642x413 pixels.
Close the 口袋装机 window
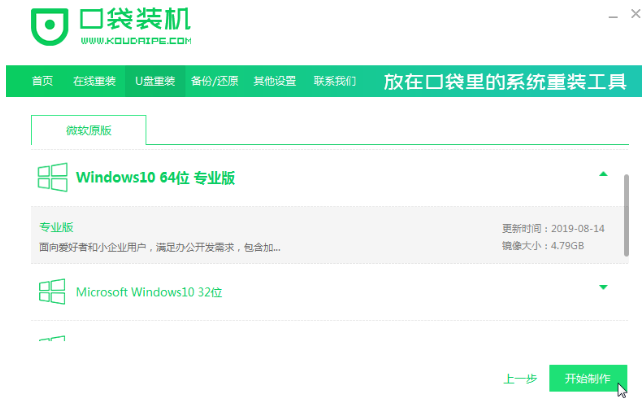[635, 14]
